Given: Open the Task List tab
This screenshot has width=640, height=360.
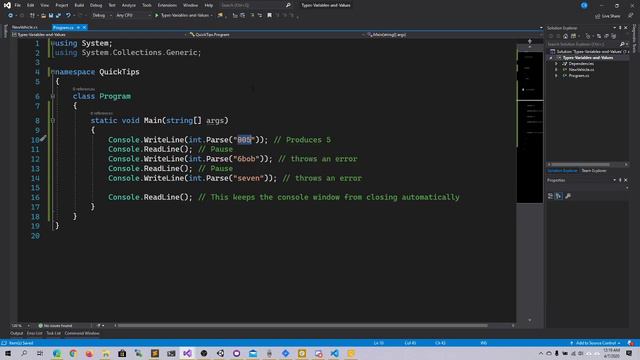Looking at the screenshot, I should click(53, 333).
